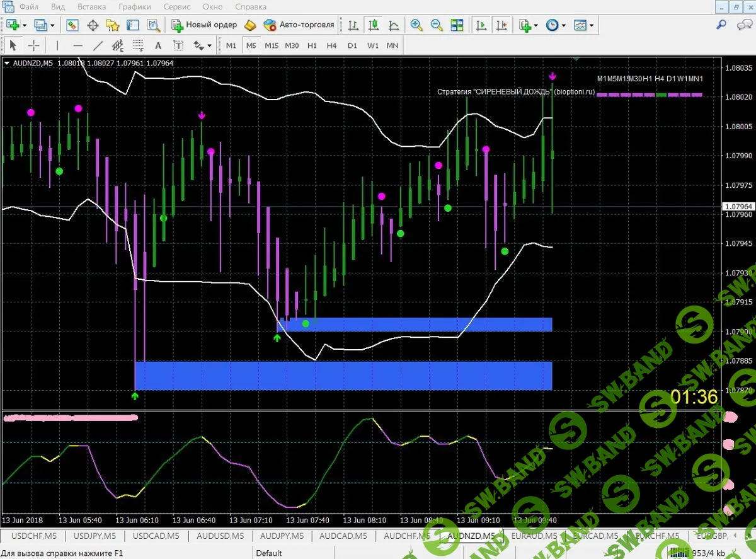Screen dimensions: 756x559
Task: Zoom out of the chart
Action: tap(437, 25)
